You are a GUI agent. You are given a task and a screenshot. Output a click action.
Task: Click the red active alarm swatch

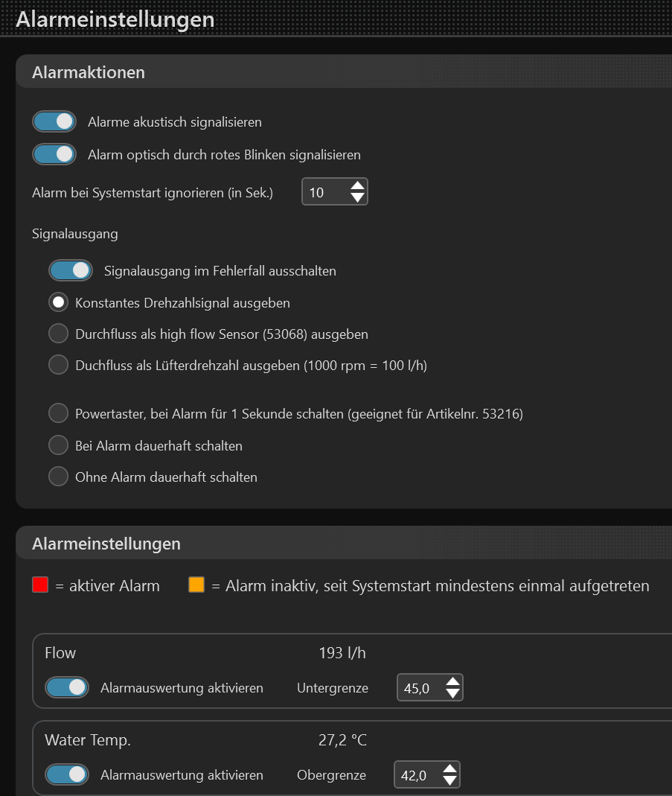click(40, 585)
